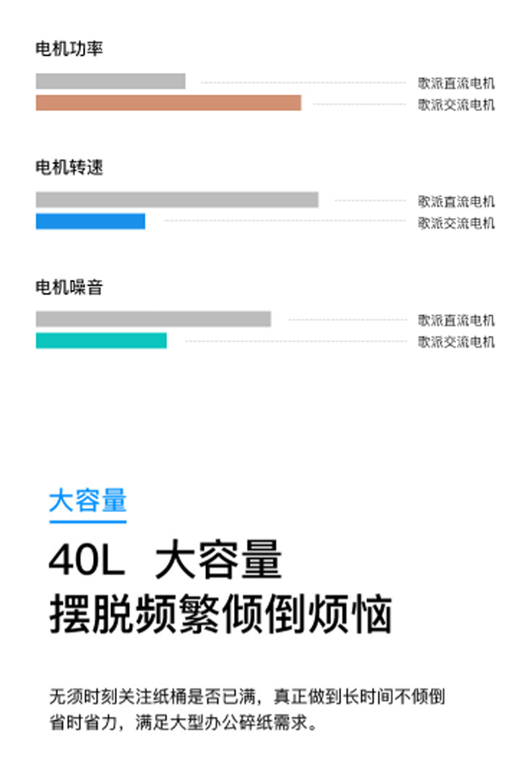Viewport: 532px width, 766px height.
Task: Click the blue 电机转速 bar
Action: point(90,221)
